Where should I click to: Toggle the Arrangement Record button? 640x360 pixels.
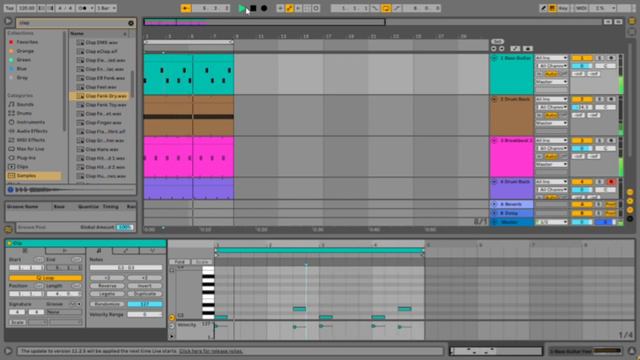[264, 8]
